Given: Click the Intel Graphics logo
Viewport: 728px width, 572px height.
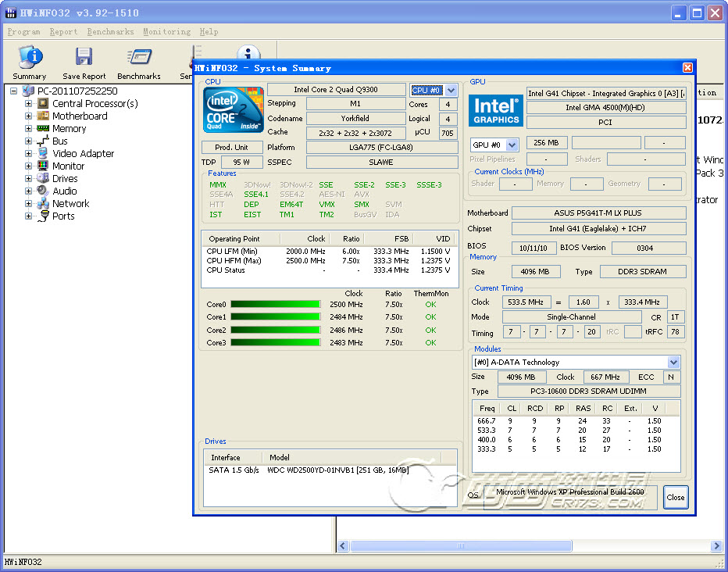Looking at the screenshot, I should coord(496,111).
